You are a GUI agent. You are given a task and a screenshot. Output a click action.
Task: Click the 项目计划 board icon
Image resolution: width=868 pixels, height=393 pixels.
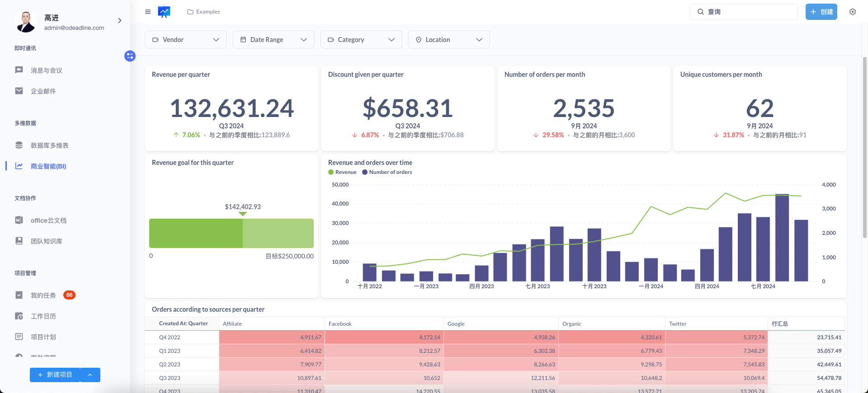point(19,337)
